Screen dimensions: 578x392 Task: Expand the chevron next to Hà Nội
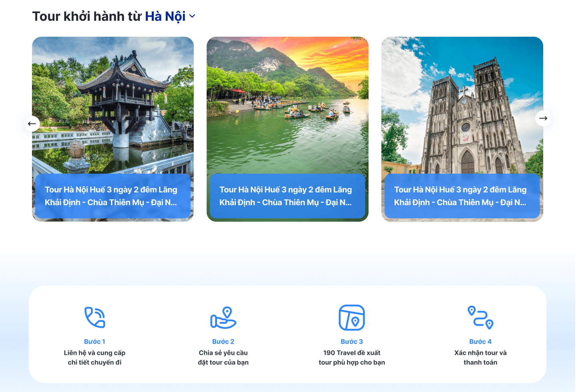[192, 16]
